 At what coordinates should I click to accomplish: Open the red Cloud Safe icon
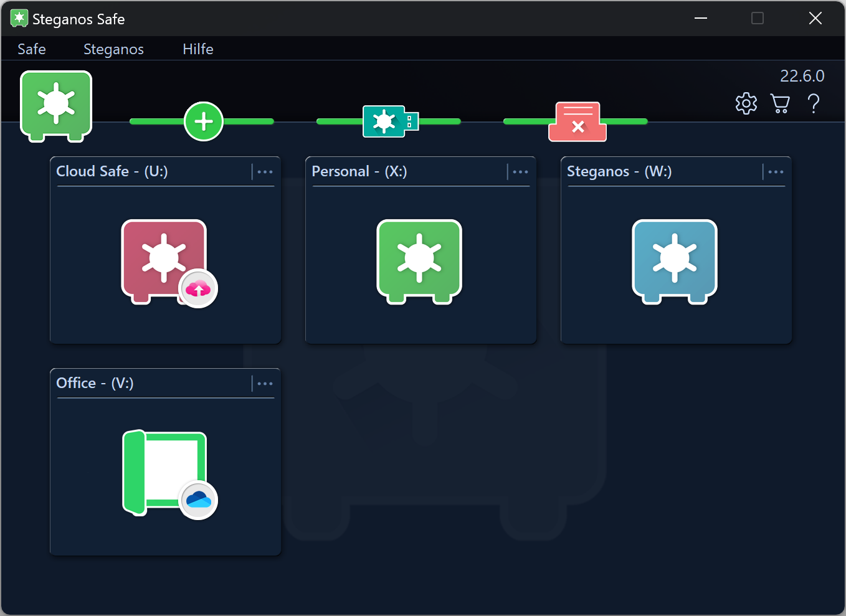[164, 260]
